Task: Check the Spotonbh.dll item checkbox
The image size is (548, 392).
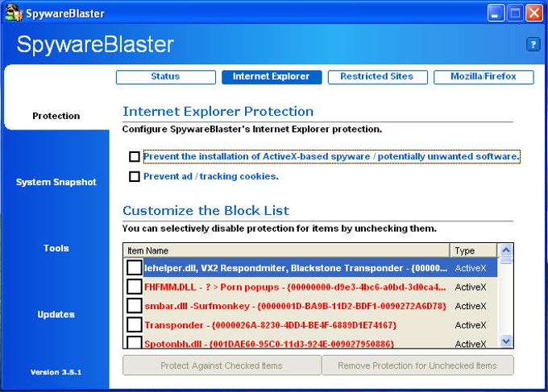Action: pyautogui.click(x=135, y=342)
